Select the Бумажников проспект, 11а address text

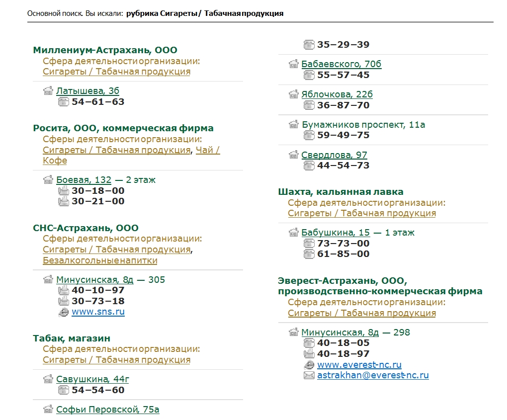(363, 124)
